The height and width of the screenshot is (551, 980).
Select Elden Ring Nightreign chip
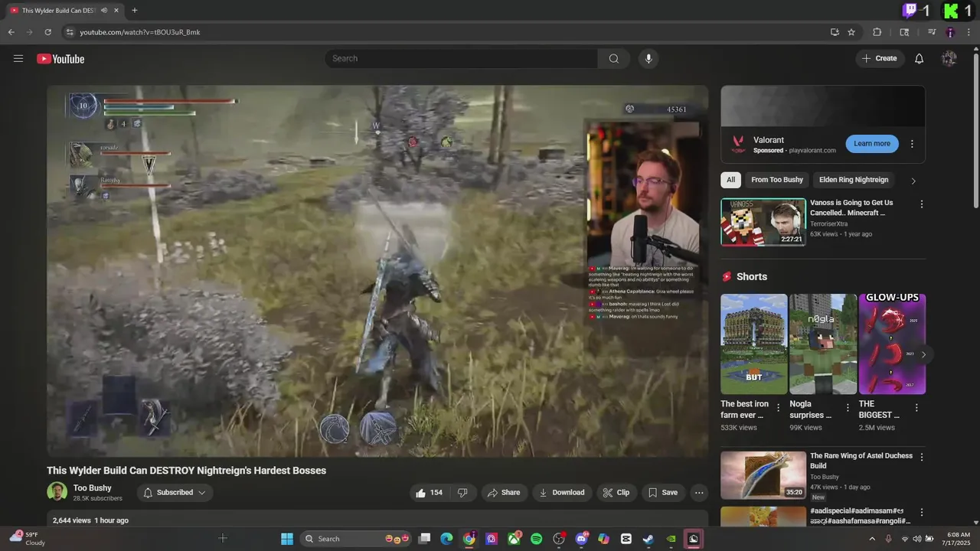pos(854,180)
